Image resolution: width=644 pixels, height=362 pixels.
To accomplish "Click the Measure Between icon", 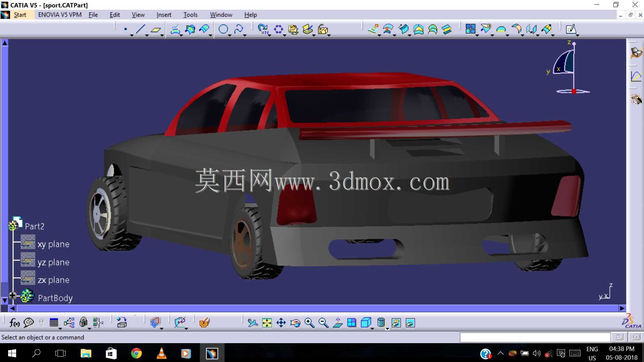I will (x=180, y=322).
